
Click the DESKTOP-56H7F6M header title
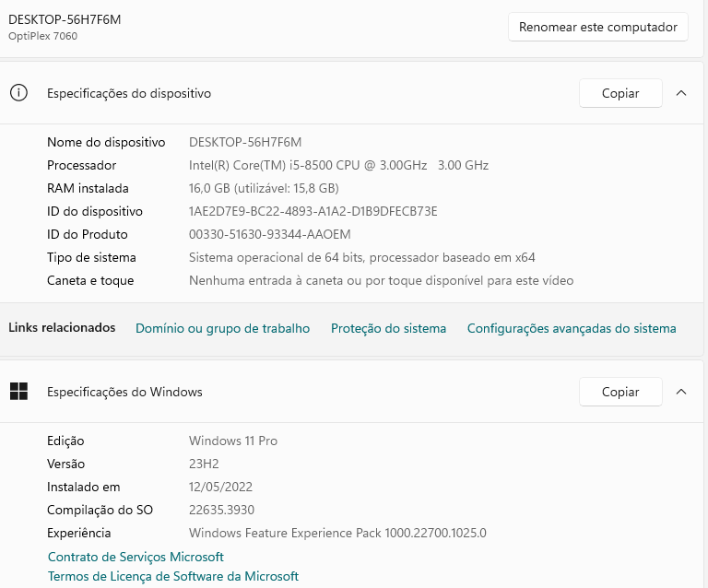click(65, 19)
